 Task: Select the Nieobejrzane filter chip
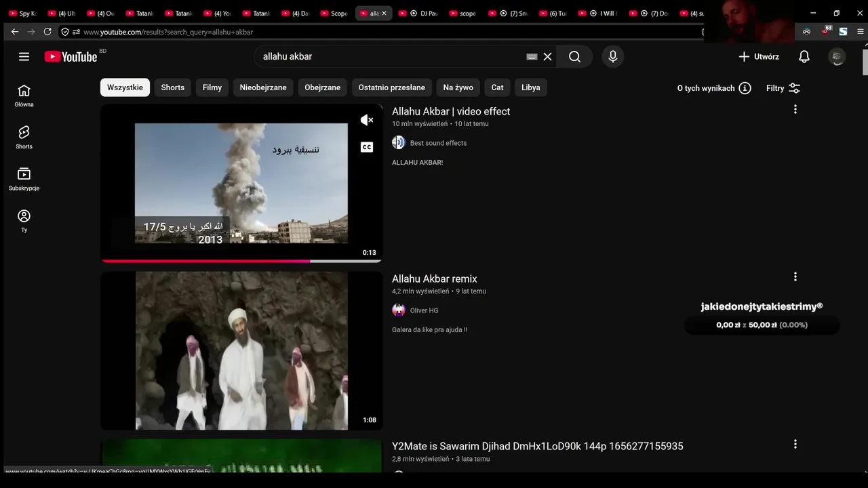(x=263, y=87)
